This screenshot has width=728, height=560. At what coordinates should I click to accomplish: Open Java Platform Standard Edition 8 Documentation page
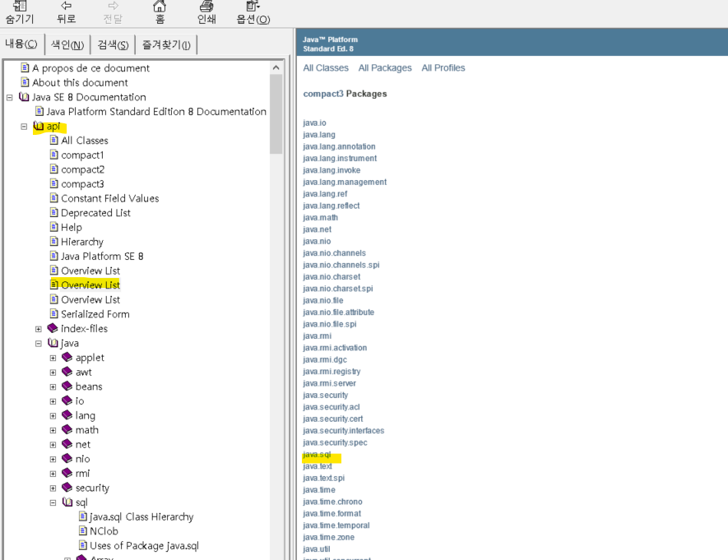156,112
